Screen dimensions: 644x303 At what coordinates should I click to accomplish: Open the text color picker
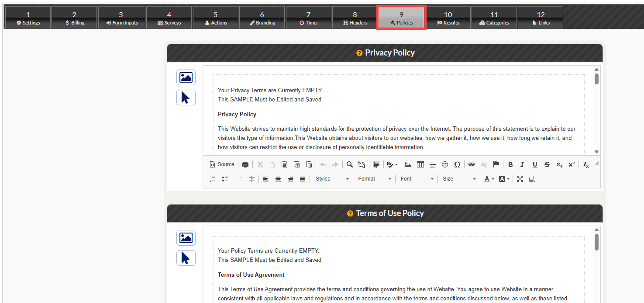pyautogui.click(x=489, y=179)
